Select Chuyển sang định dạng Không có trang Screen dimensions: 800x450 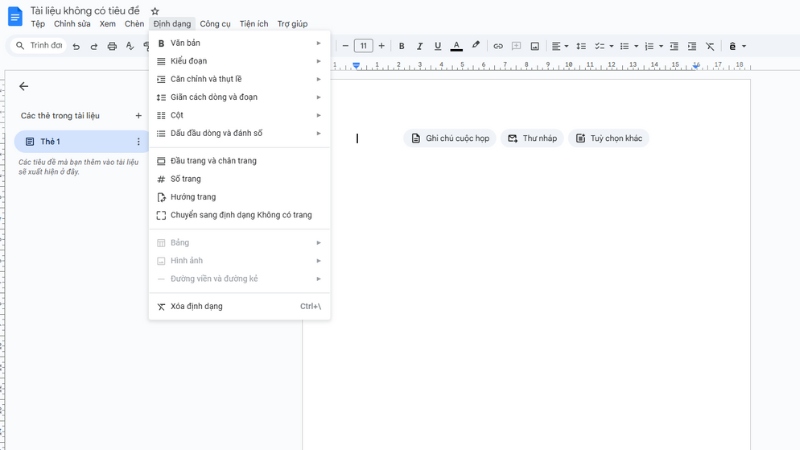(x=239, y=215)
